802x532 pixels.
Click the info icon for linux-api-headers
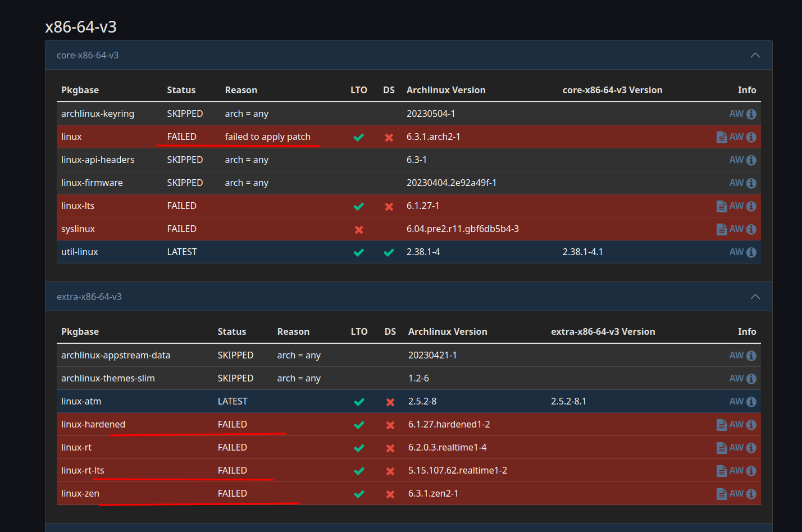pyautogui.click(x=751, y=160)
